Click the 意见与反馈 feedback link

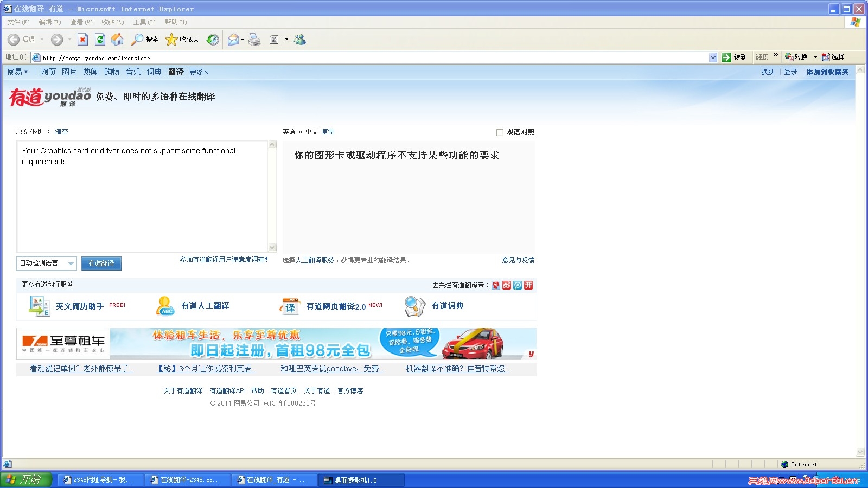coord(518,260)
